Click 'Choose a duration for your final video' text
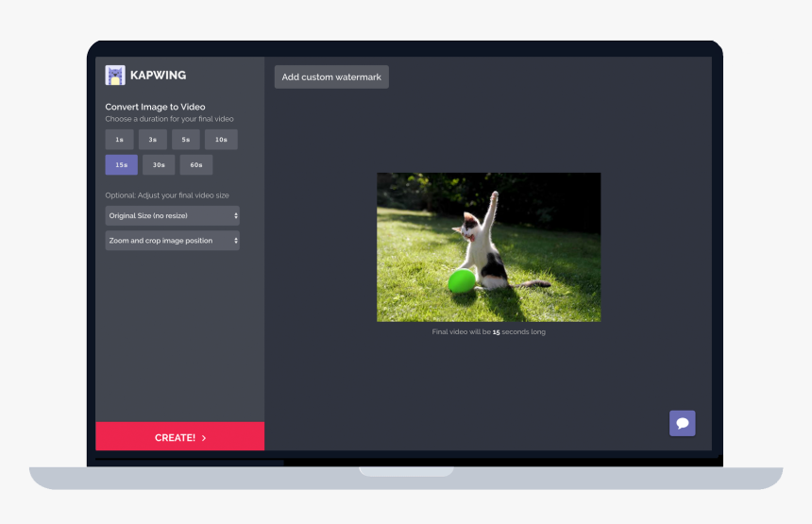Image resolution: width=812 pixels, height=524 pixels. point(169,119)
